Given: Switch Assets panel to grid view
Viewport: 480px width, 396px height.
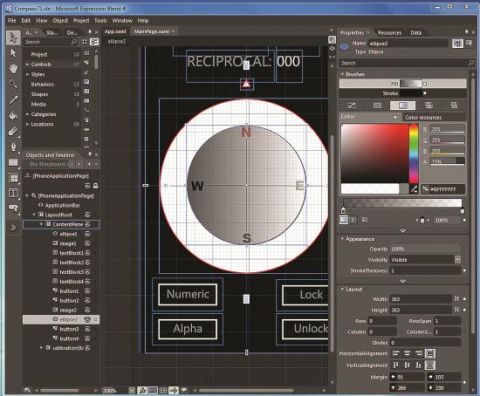Looking at the screenshot, I should [x=85, y=42].
